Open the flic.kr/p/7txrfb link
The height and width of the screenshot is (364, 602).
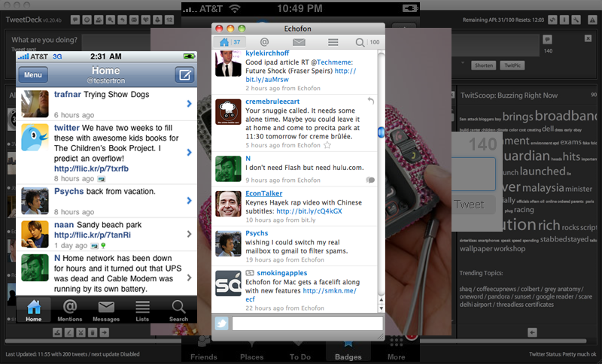point(91,168)
